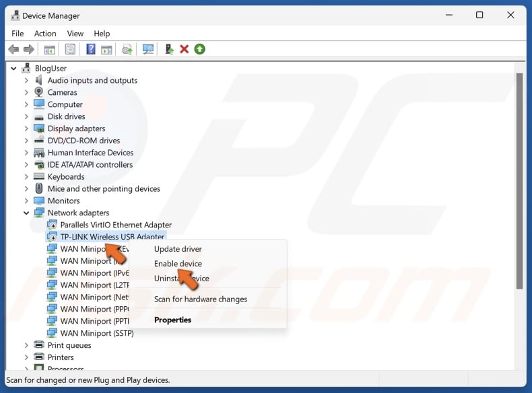This screenshot has width=532, height=393.
Task: Click the Human Interface Devices icon
Action: [39, 153]
